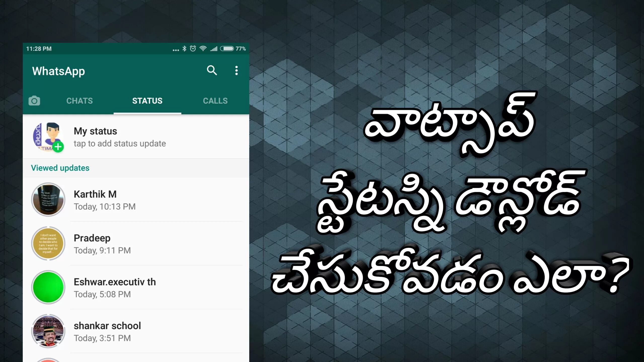Tap shankar school profile picture icon
This screenshot has width=644, height=362.
pyautogui.click(x=48, y=331)
